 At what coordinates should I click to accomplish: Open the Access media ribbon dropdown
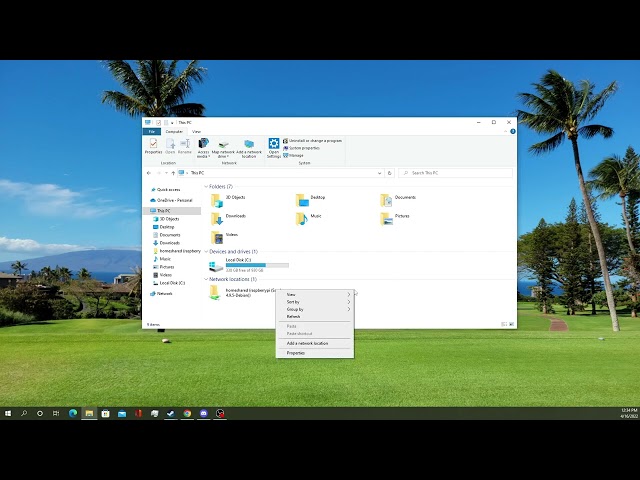[x=203, y=148]
